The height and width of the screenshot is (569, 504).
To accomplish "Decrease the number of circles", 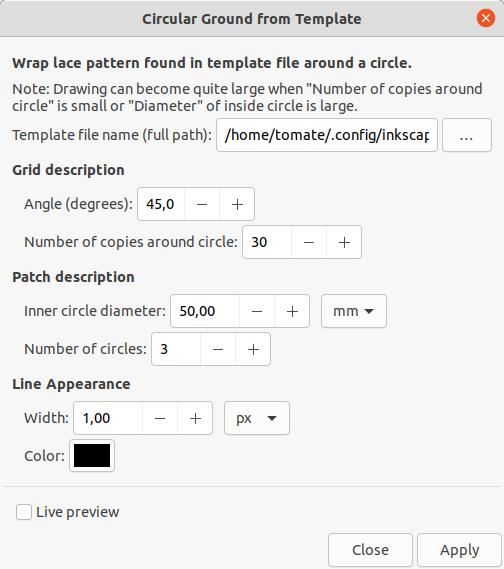I will click(x=218, y=349).
